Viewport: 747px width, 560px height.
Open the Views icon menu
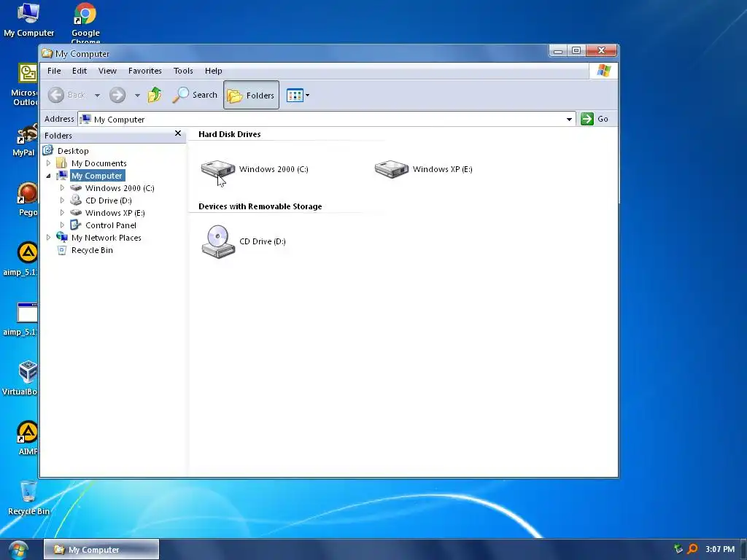tap(298, 96)
